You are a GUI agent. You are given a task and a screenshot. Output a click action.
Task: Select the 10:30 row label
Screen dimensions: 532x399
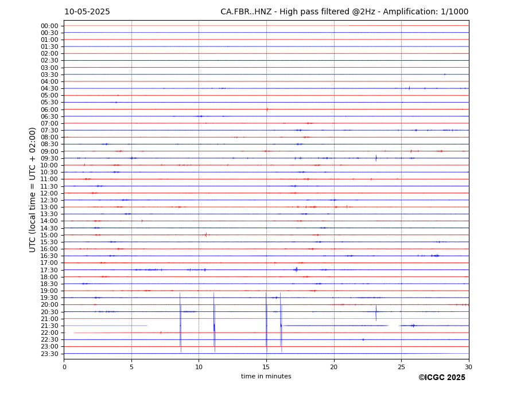click(x=49, y=172)
